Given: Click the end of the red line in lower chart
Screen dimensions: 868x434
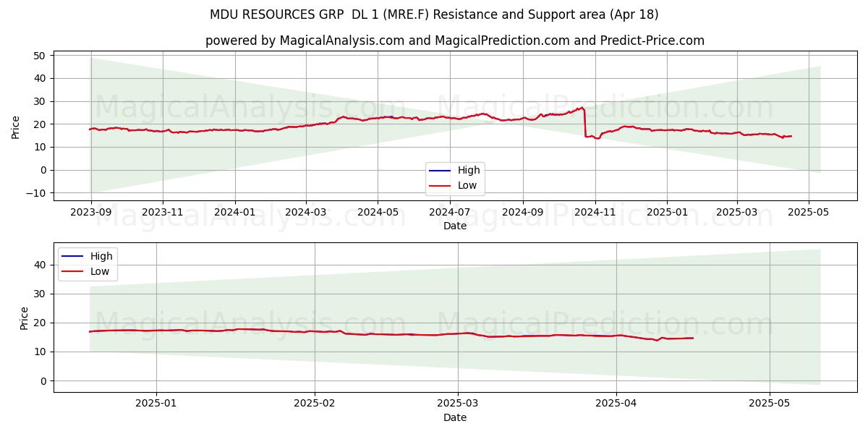Looking at the screenshot, I should click(x=692, y=339).
